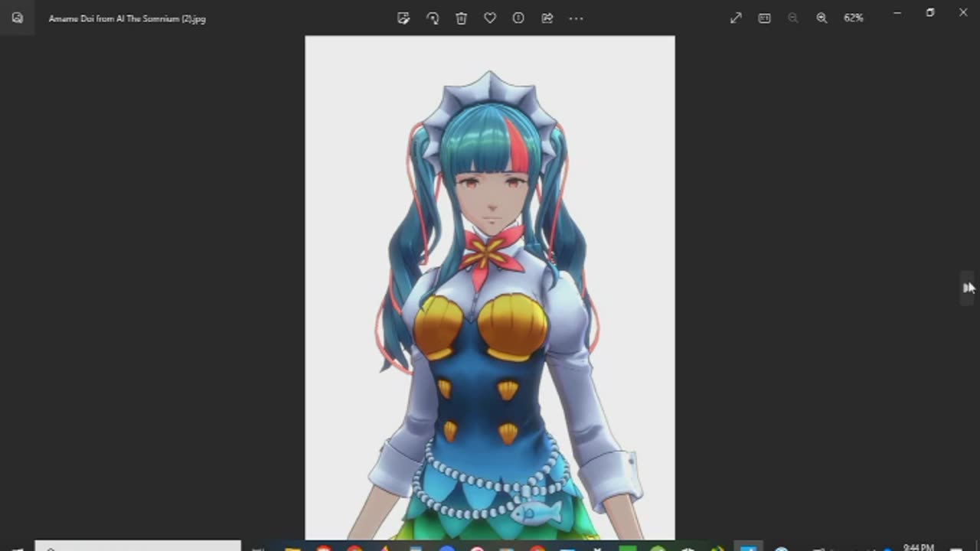Switch to actual size view icon

764,18
